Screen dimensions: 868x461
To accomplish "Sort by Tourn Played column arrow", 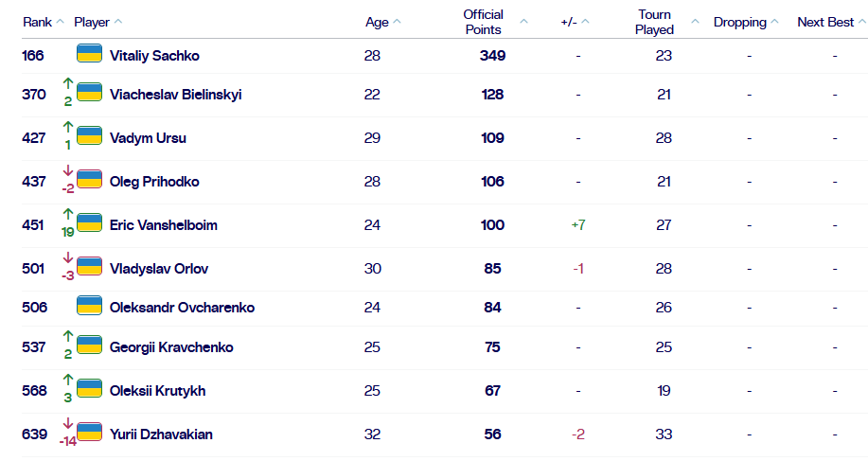I will click(x=695, y=22).
